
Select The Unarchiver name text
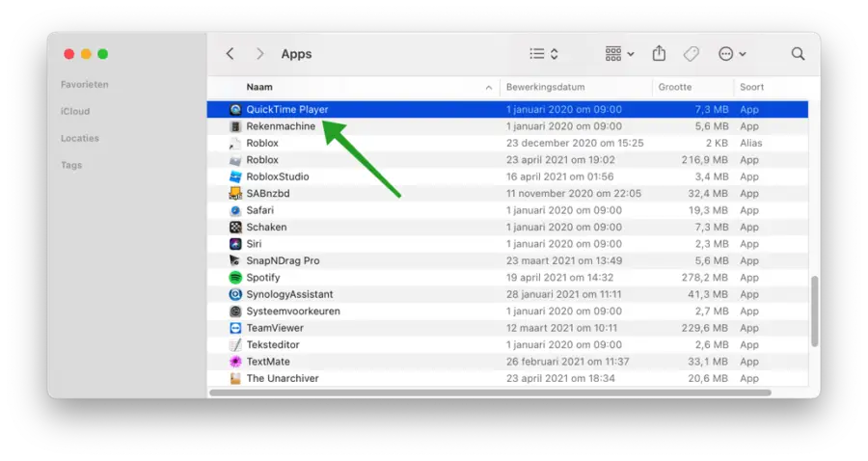click(x=283, y=378)
